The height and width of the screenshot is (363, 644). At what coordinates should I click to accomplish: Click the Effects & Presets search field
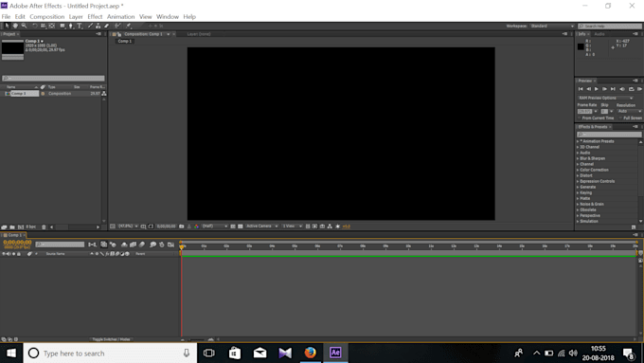pos(609,135)
